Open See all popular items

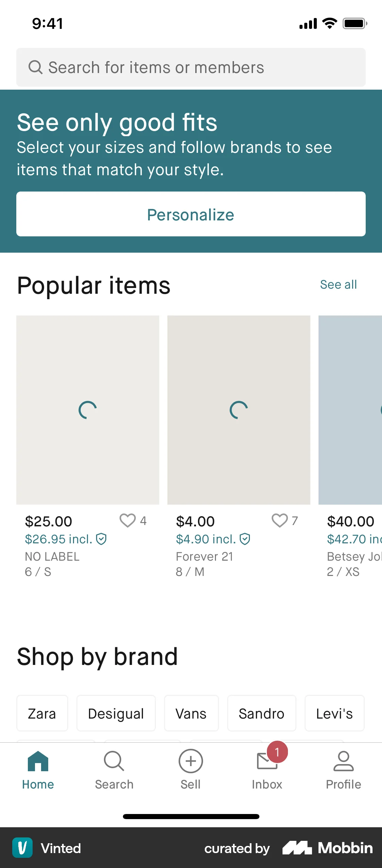338,285
